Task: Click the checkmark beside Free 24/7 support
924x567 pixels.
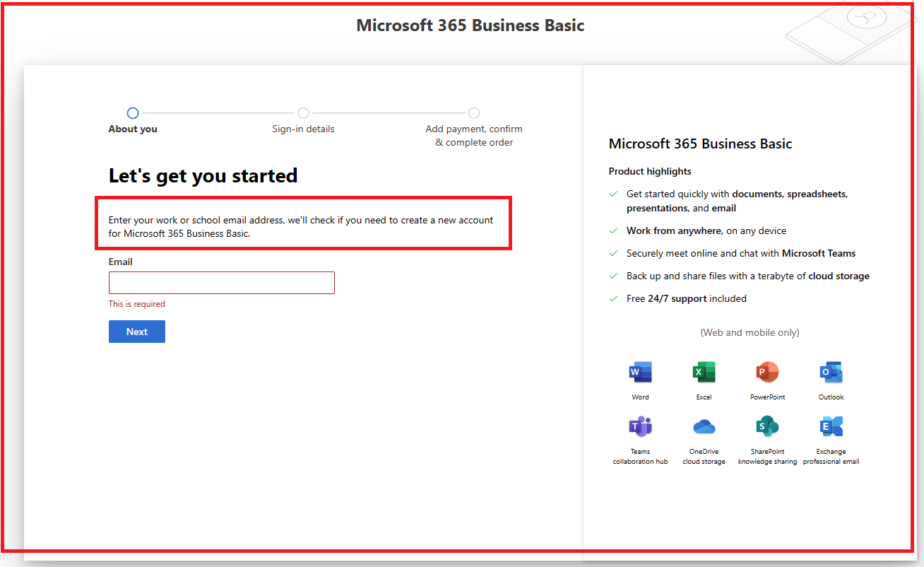Action: pos(613,298)
